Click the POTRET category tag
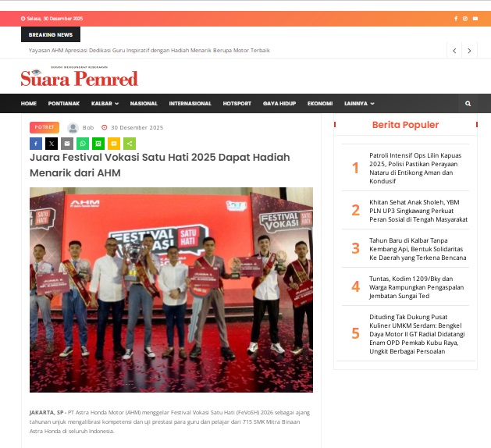The height and width of the screenshot is (448, 491). pos(44,127)
